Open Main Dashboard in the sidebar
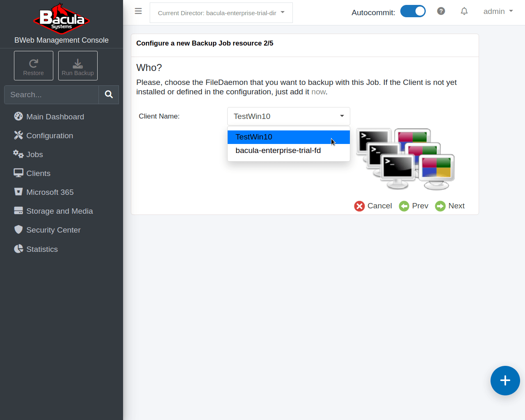The image size is (525, 420). point(55,117)
